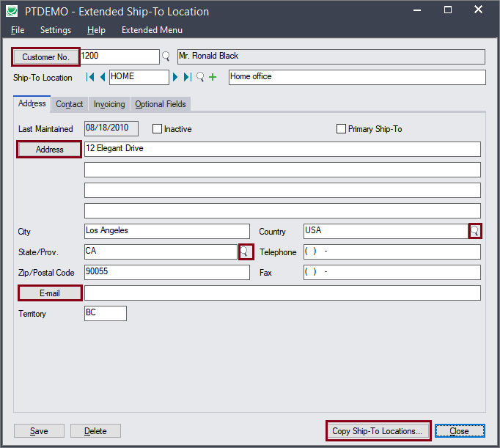Click the Copy Ship-To Locations button
The width and height of the screenshot is (500, 448).
(x=378, y=430)
